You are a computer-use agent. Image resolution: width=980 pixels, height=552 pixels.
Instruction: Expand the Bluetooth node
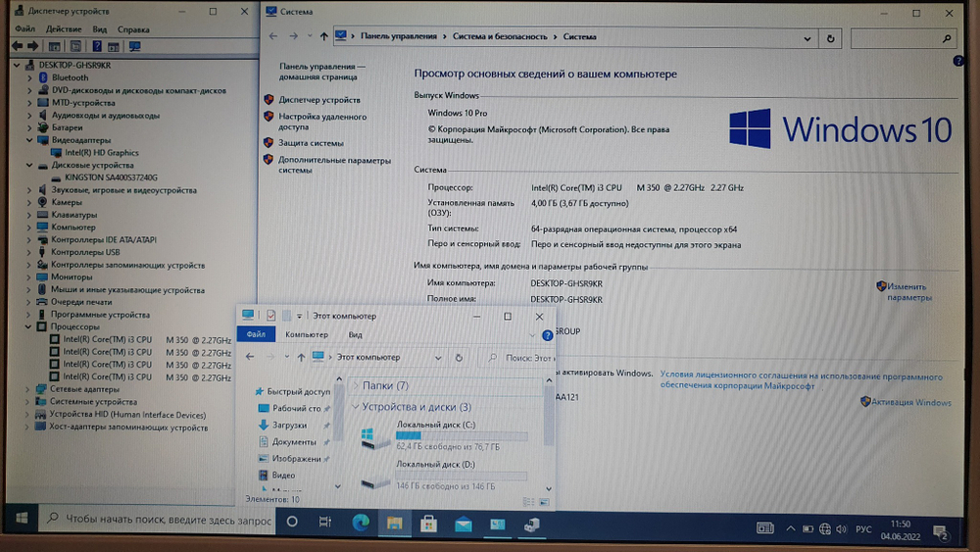pos(29,77)
